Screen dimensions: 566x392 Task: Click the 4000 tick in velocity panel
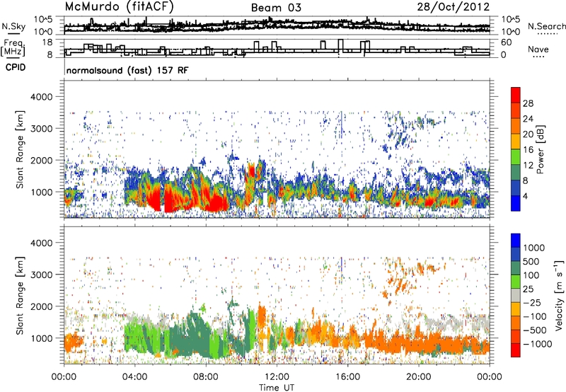click(x=41, y=243)
